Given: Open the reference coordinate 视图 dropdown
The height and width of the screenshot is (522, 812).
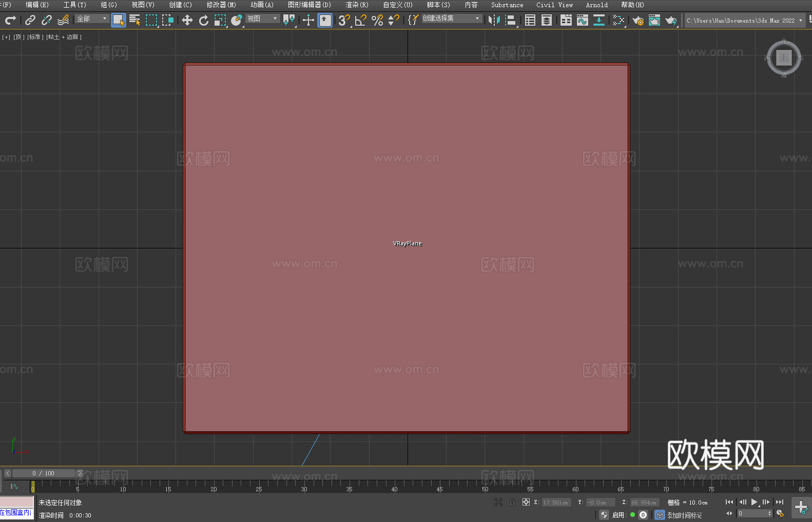Looking at the screenshot, I should [262, 18].
